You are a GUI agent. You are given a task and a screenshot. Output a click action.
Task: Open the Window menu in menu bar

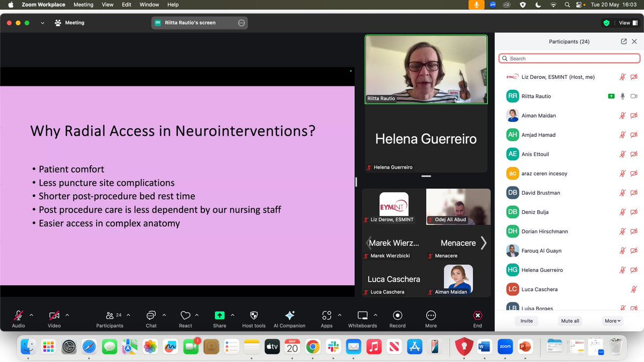pos(149,4)
